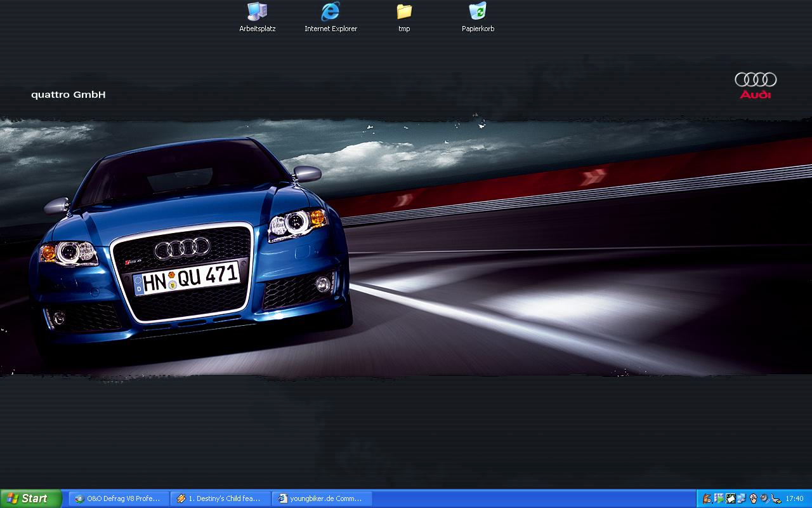Select the tmp folder icon

pos(404,17)
